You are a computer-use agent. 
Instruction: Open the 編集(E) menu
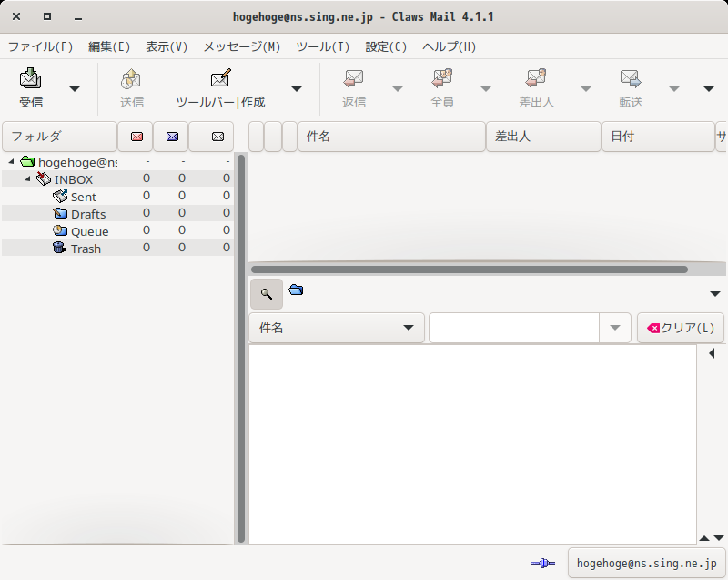[109, 46]
